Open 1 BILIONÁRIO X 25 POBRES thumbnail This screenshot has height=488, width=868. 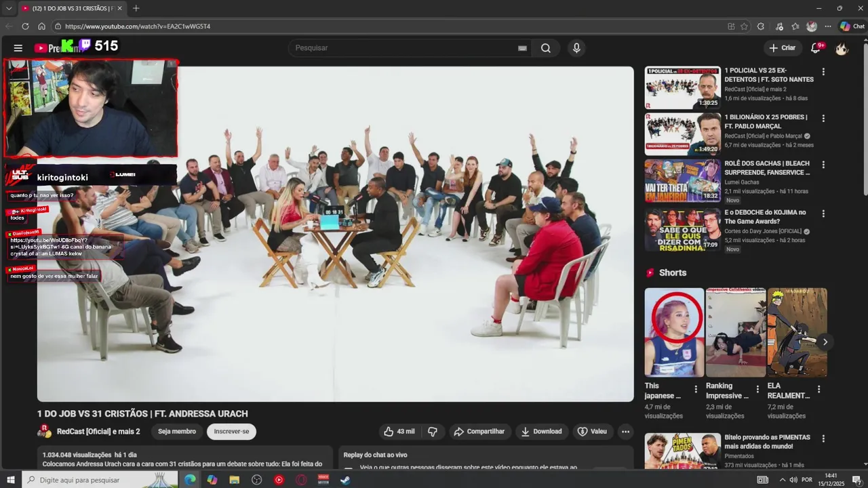682,134
